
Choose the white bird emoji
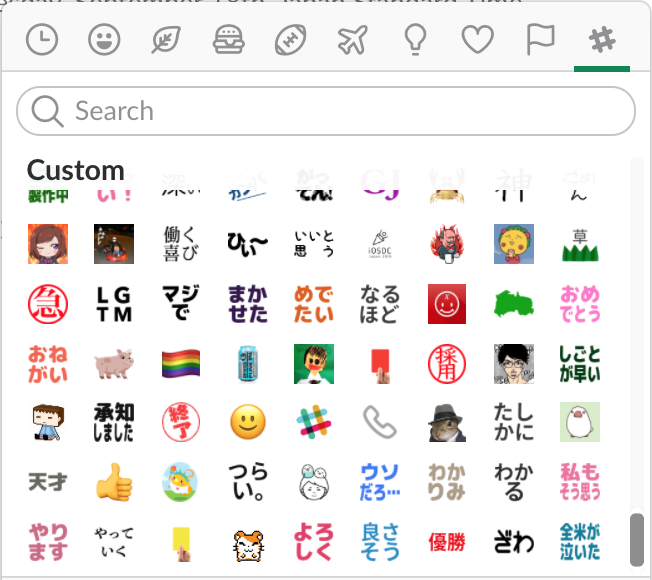(580, 422)
